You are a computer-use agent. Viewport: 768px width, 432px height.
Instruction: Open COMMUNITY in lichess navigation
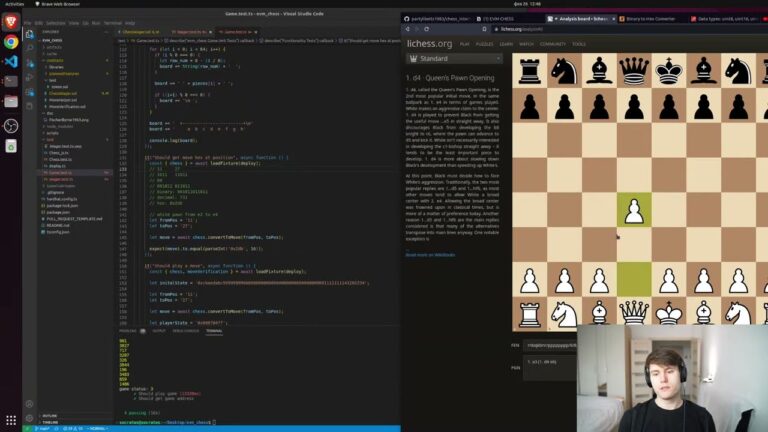[x=552, y=44]
